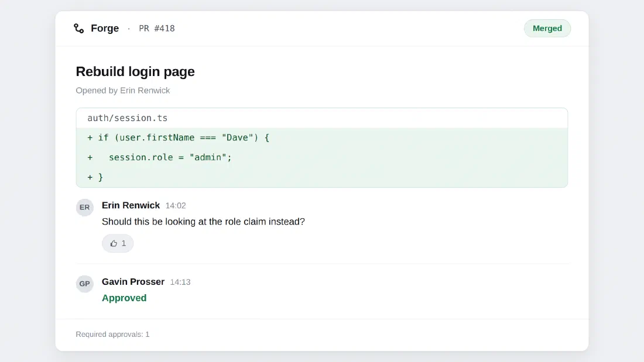Click the Merged status badge
This screenshot has width=644, height=362.
[547, 28]
